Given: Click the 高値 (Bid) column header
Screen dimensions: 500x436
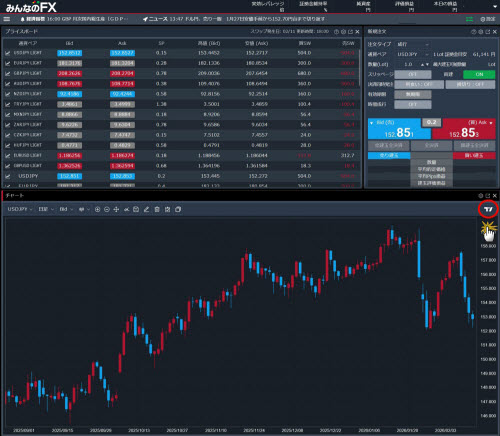Looking at the screenshot, I should (x=209, y=43).
